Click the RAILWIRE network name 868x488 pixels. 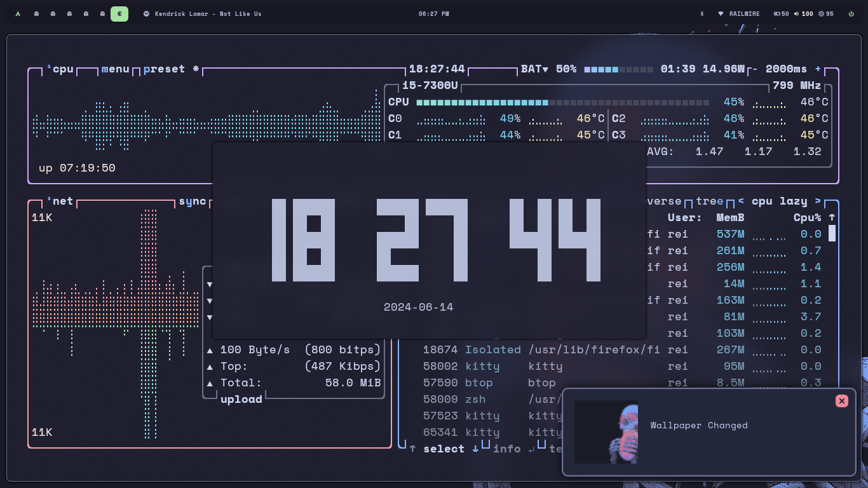[x=745, y=13]
